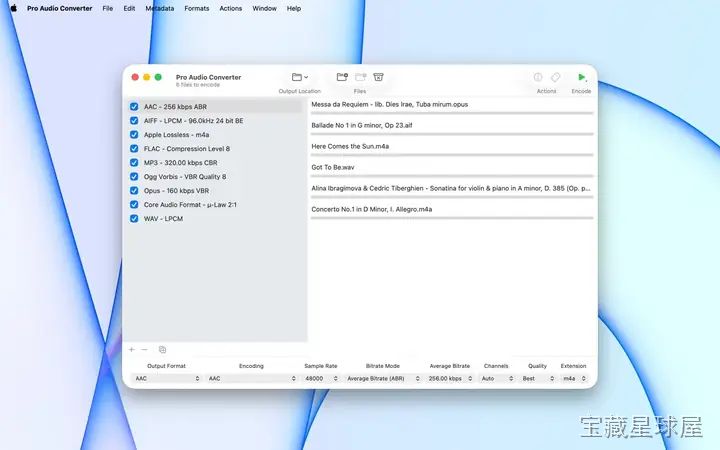Select the Ballade No 1 in G minor file
The width and height of the screenshot is (720, 450).
click(362, 125)
